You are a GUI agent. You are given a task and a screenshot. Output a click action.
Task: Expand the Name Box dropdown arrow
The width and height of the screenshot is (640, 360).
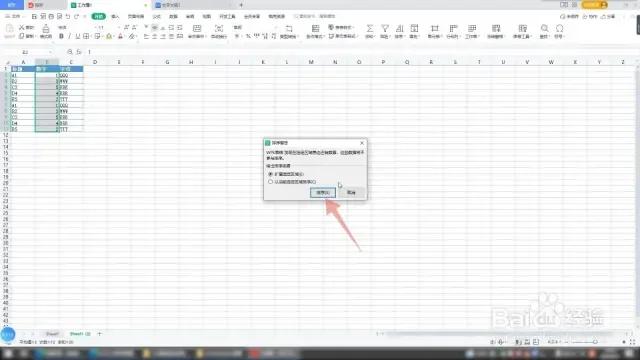[x=50, y=52]
